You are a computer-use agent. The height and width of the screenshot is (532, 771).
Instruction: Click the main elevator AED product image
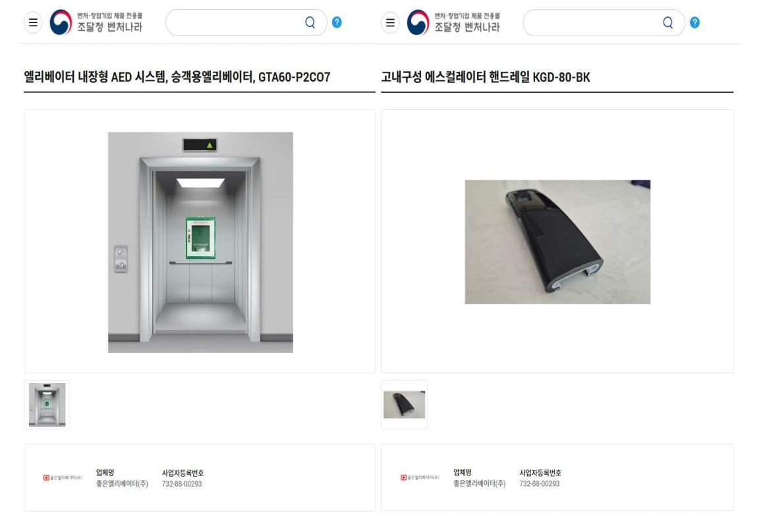click(x=200, y=242)
